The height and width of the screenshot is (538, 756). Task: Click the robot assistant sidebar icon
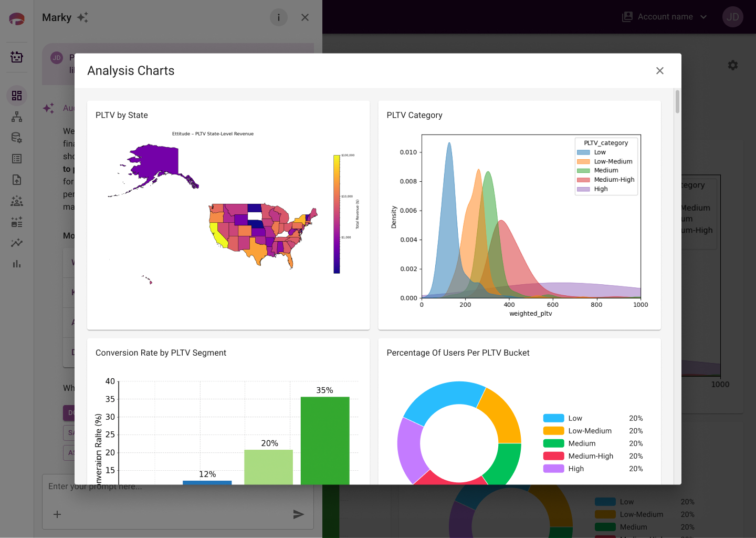tap(17, 57)
